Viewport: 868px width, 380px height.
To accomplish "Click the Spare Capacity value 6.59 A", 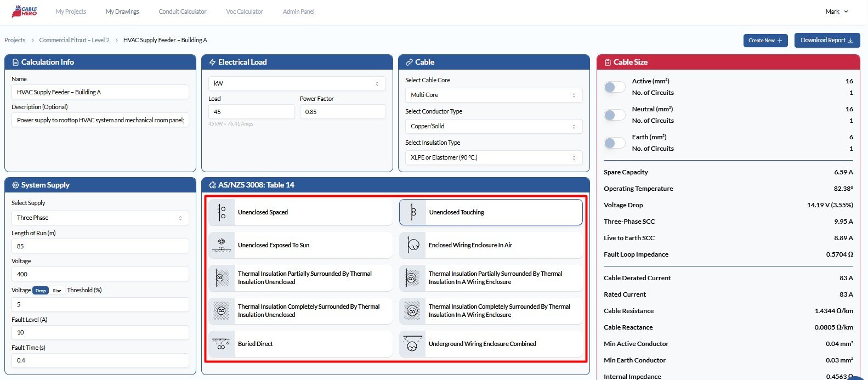I will (843, 172).
